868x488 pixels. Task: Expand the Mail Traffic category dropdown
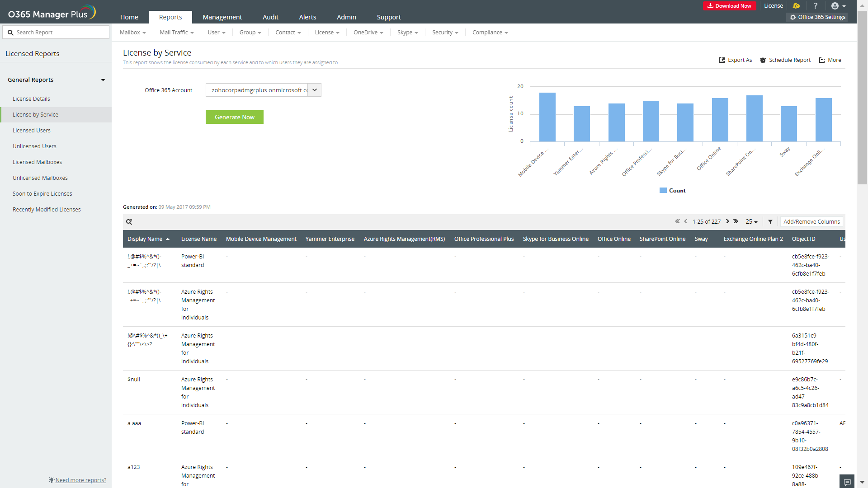(177, 33)
